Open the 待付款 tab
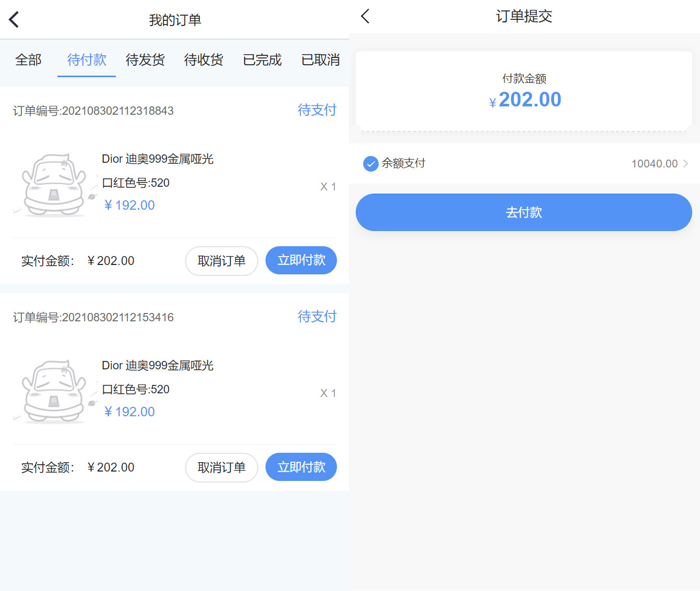This screenshot has height=591, width=700. click(x=87, y=60)
